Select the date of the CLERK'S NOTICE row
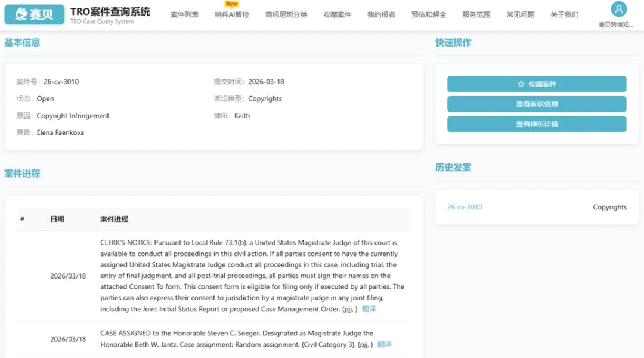Image resolution: width=644 pixels, height=358 pixels. 68,276
